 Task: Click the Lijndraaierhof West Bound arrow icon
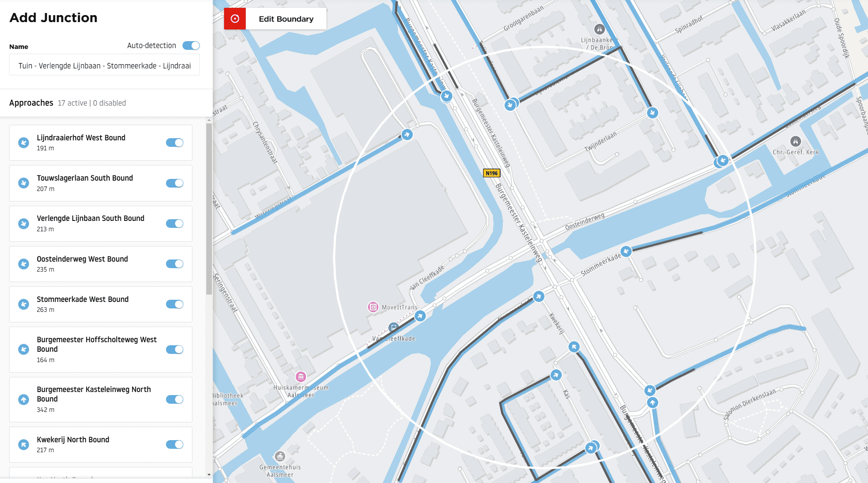click(x=23, y=143)
